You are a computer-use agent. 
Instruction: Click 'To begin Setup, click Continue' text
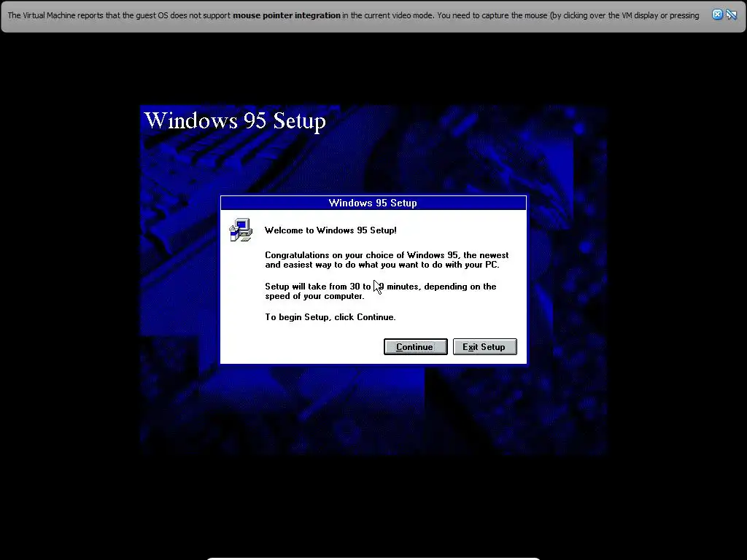point(330,317)
